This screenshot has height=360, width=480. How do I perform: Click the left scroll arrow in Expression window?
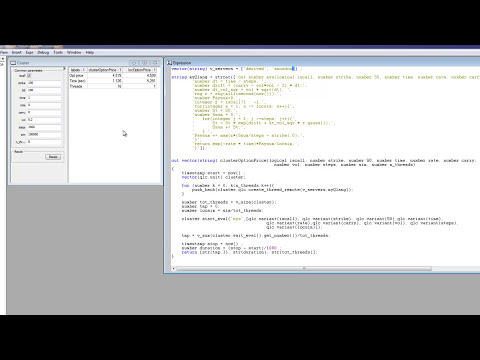pos(173,268)
